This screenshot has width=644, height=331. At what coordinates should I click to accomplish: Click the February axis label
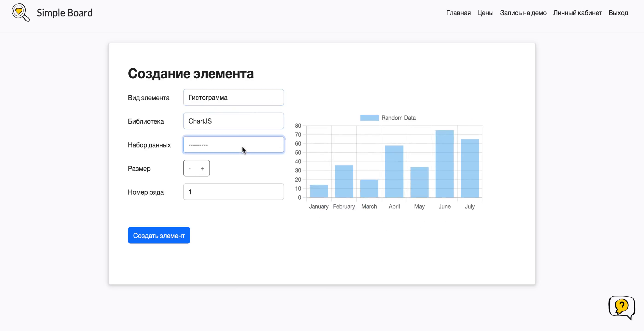click(x=344, y=207)
